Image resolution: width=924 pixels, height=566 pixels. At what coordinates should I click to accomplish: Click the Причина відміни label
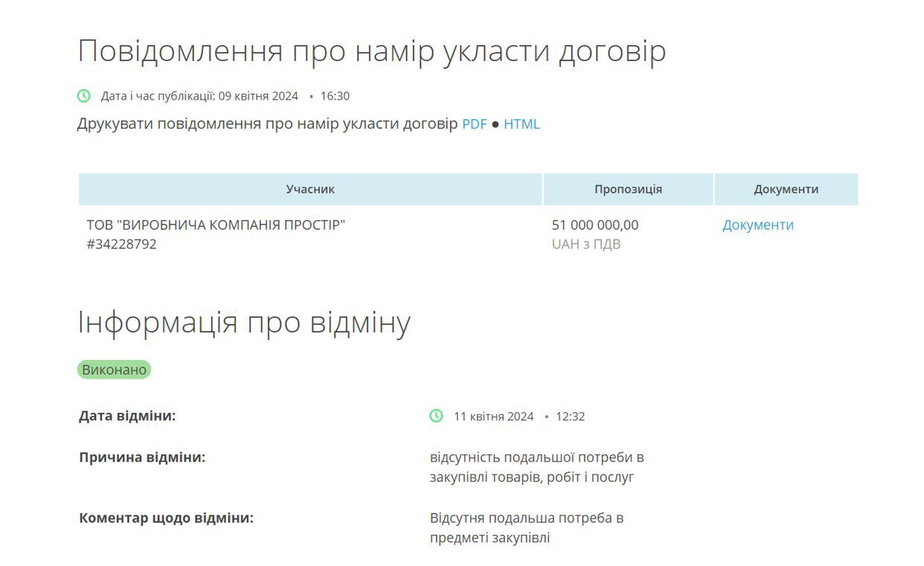pos(142,457)
